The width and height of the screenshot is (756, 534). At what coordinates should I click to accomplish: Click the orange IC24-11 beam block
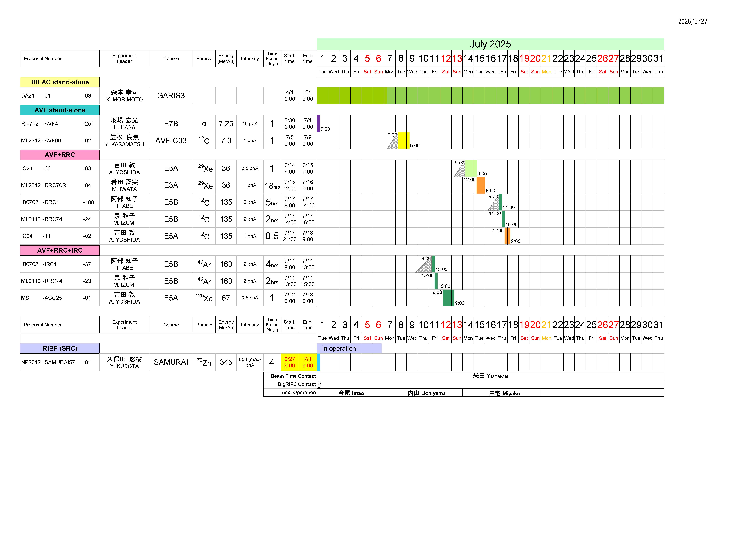[x=507, y=236]
